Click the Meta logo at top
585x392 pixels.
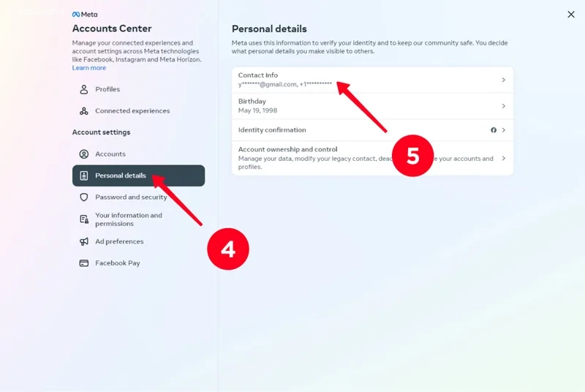[85, 15]
